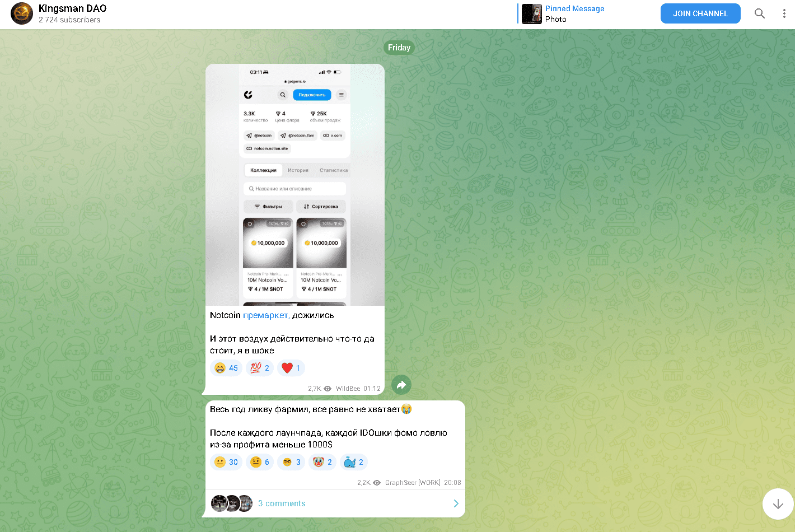Viewport: 795px width, 532px height.
Task: Expand comments with the right chevron
Action: click(456, 503)
